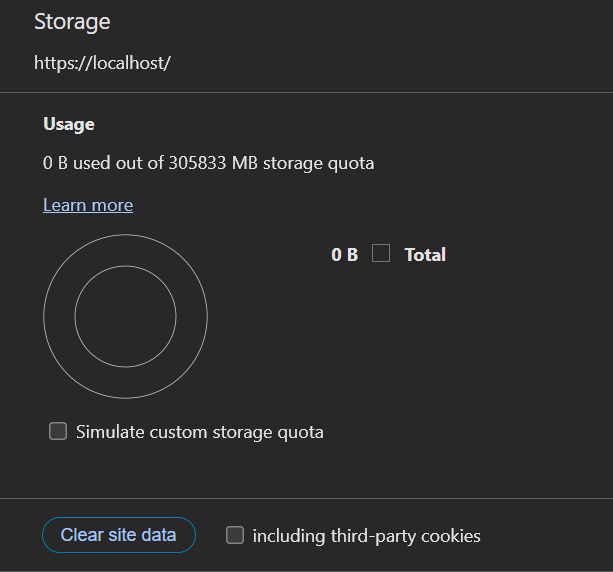
Task: Click the '0 B used' usage text
Action: tap(81, 162)
